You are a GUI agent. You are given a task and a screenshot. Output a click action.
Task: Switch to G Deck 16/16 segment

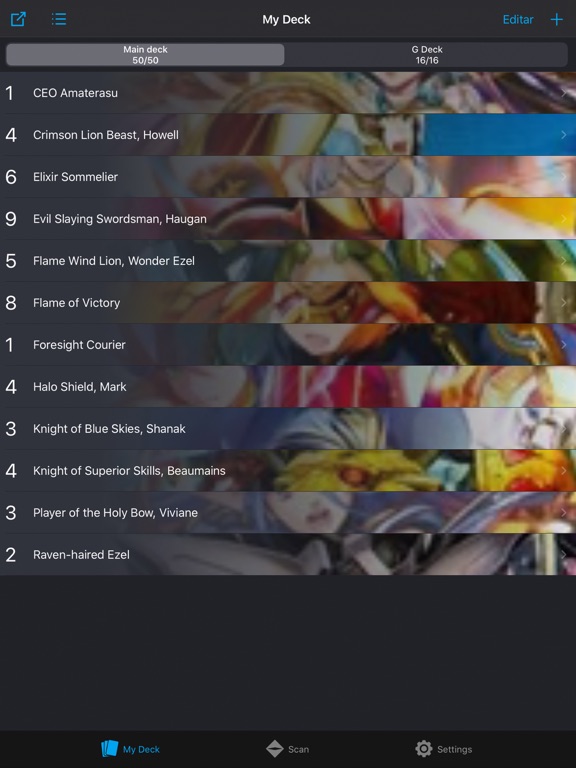tap(427, 55)
